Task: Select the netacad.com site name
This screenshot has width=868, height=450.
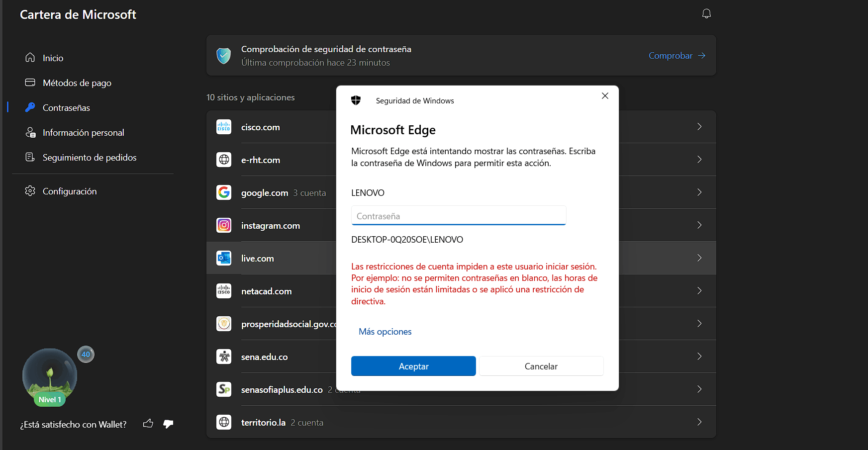Action: click(x=267, y=291)
